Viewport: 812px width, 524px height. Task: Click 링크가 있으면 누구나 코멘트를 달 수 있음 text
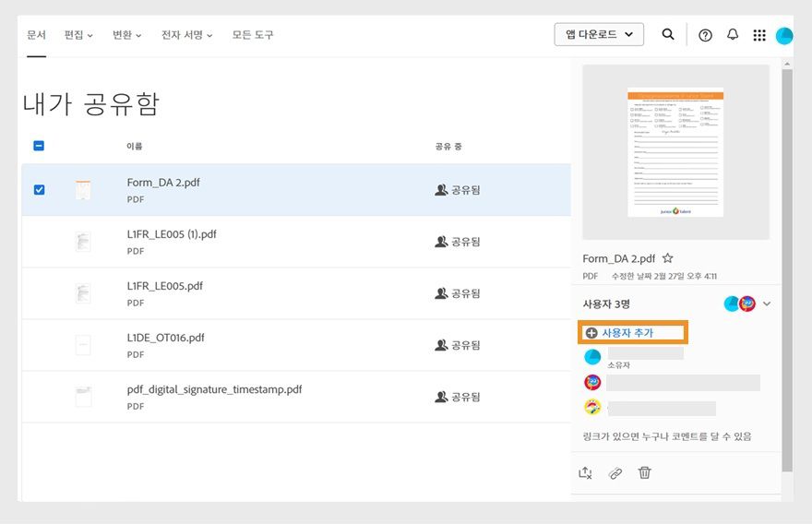(667, 436)
